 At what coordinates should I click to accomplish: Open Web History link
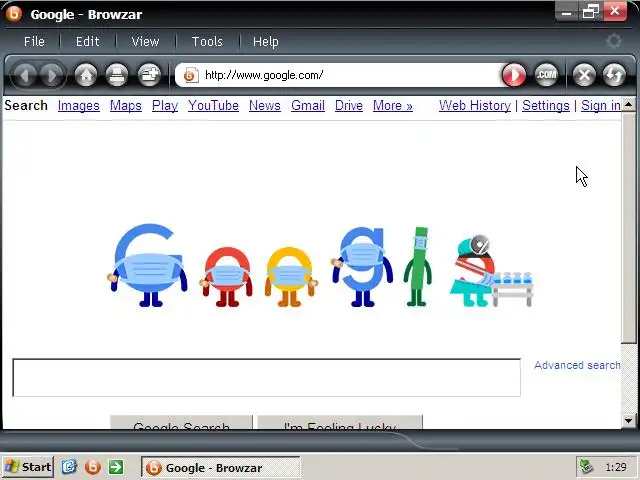coord(475,106)
